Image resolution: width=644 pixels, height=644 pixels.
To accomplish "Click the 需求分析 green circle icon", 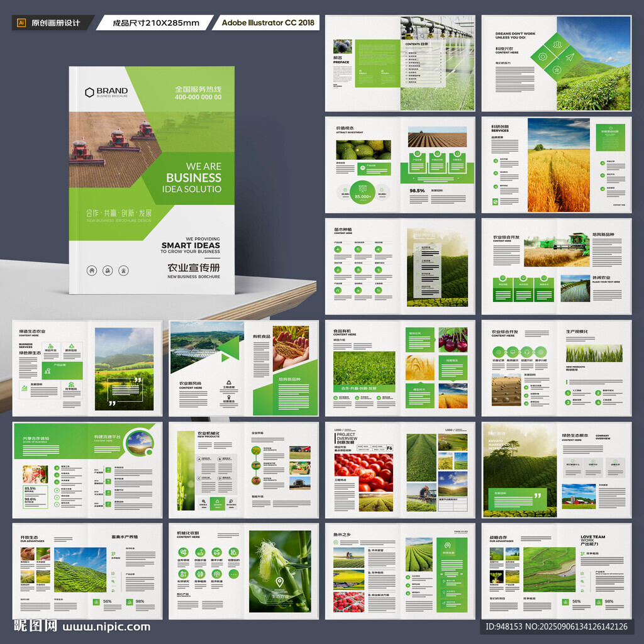I will [x=216, y=552].
